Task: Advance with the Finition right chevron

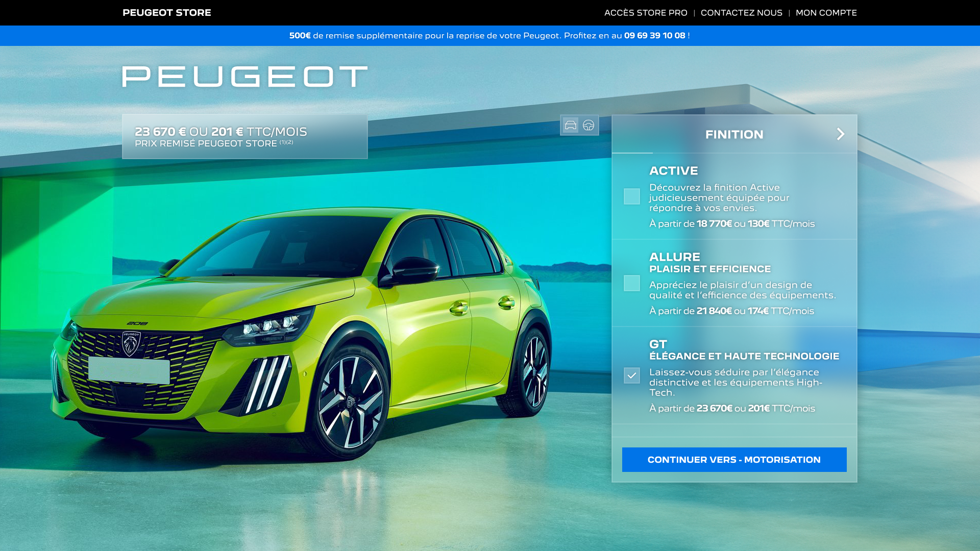Action: coord(840,134)
